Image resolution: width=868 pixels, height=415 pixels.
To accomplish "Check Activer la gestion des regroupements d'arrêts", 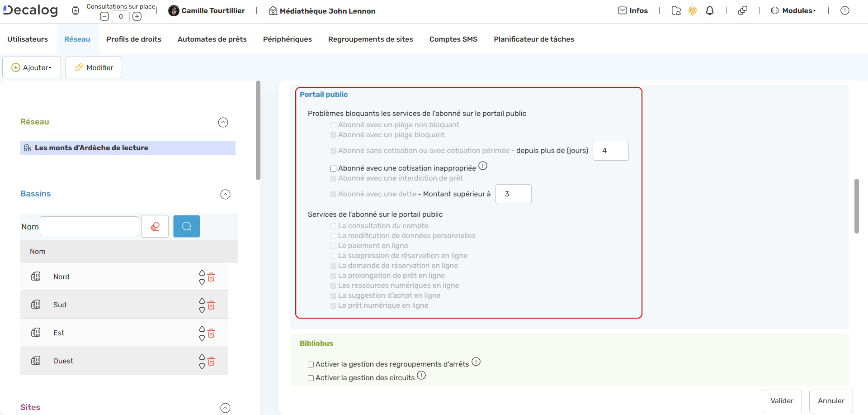I will (x=311, y=364).
